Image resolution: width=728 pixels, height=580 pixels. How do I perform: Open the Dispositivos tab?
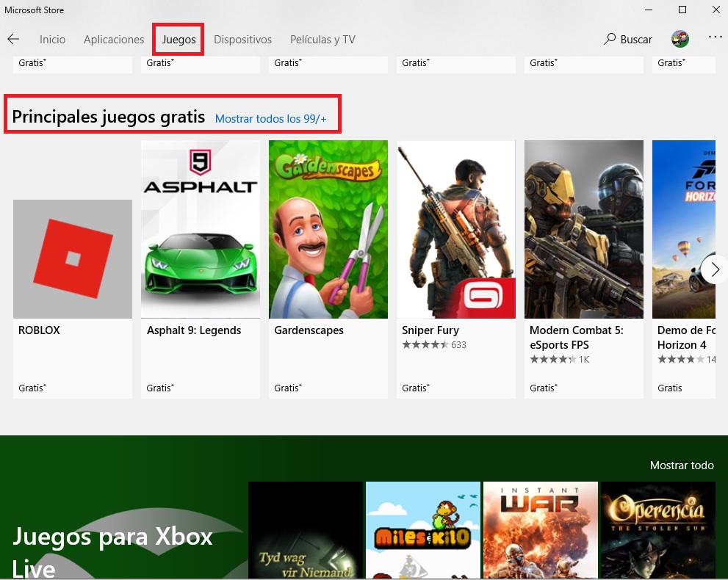[x=243, y=40]
